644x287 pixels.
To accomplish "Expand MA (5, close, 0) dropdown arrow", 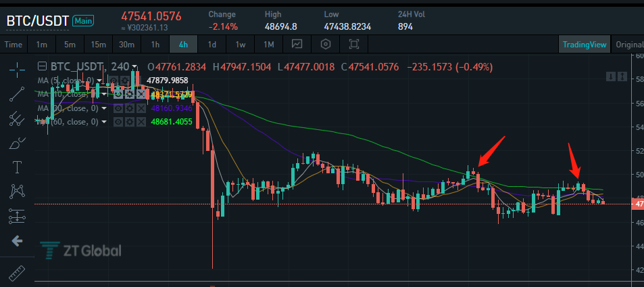I will click(99, 80).
